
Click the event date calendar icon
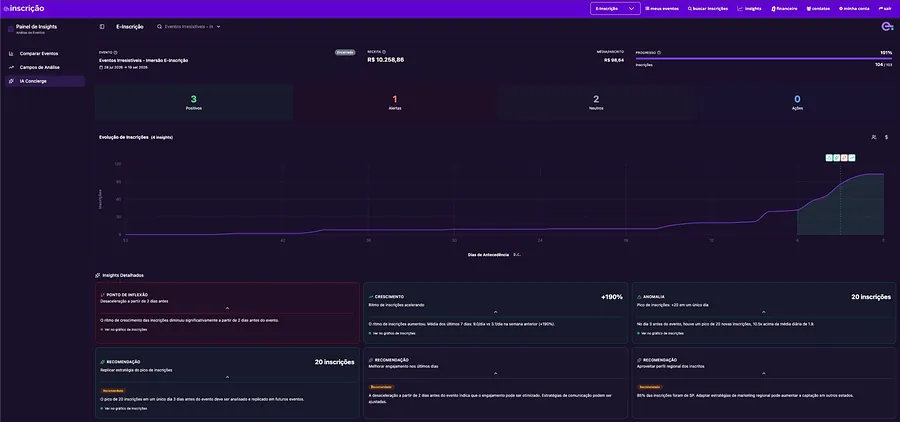[x=101, y=67]
